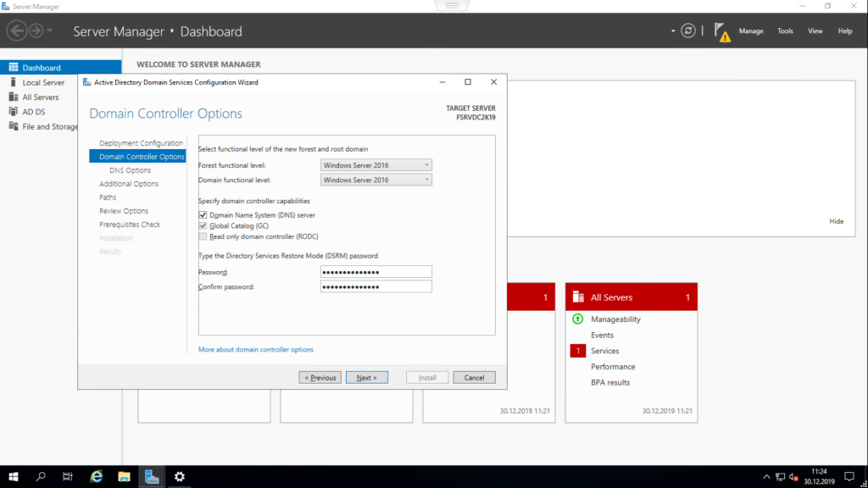Image resolution: width=868 pixels, height=488 pixels.
Task: Open More about domain controller options link
Action: (x=255, y=349)
